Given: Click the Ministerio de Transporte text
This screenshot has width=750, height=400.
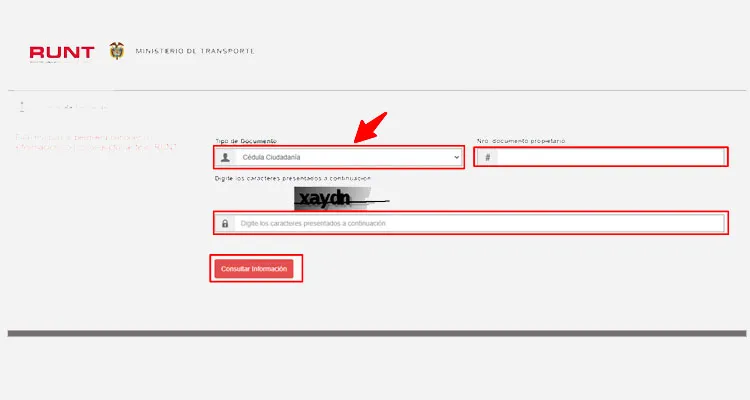Looking at the screenshot, I should pos(195,51).
